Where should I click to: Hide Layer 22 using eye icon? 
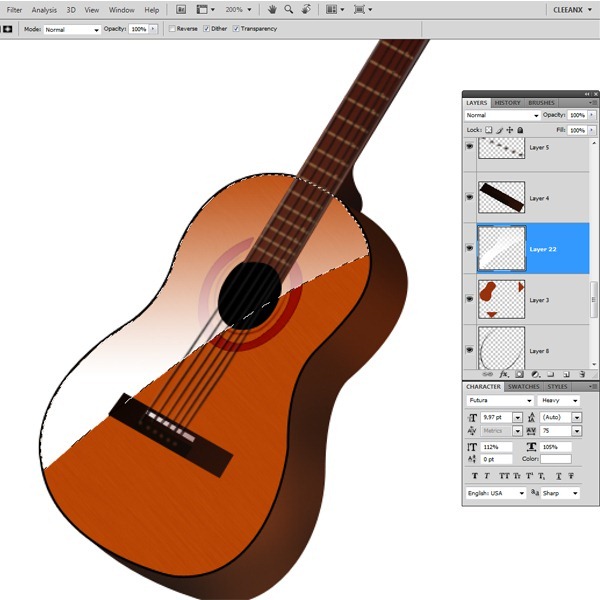[x=470, y=248]
